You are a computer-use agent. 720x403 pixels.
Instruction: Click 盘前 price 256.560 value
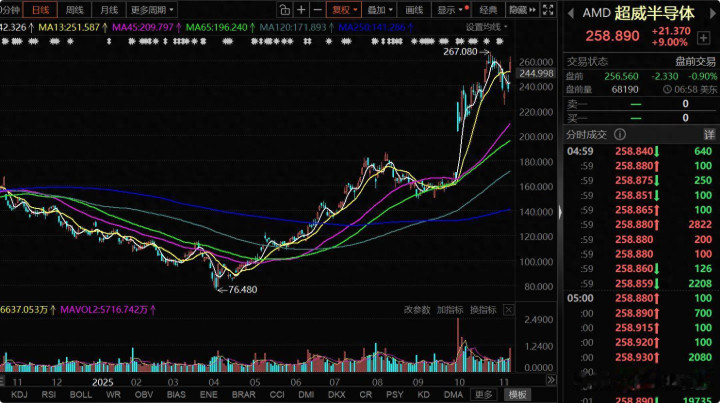(621, 76)
